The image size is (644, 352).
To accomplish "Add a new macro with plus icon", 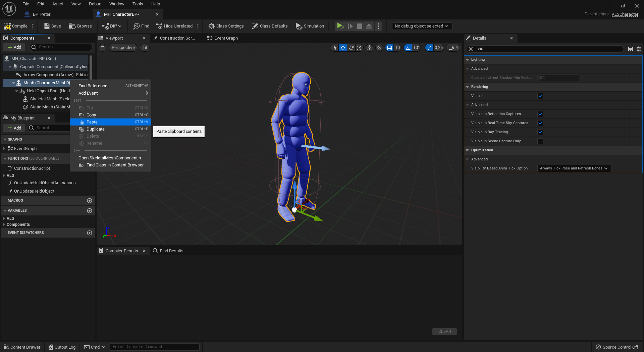I will (90, 201).
